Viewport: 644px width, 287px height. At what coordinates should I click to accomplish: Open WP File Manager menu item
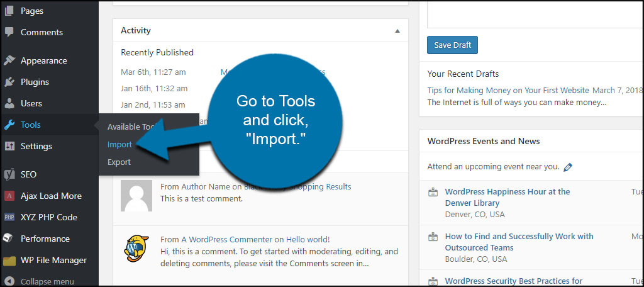54,261
